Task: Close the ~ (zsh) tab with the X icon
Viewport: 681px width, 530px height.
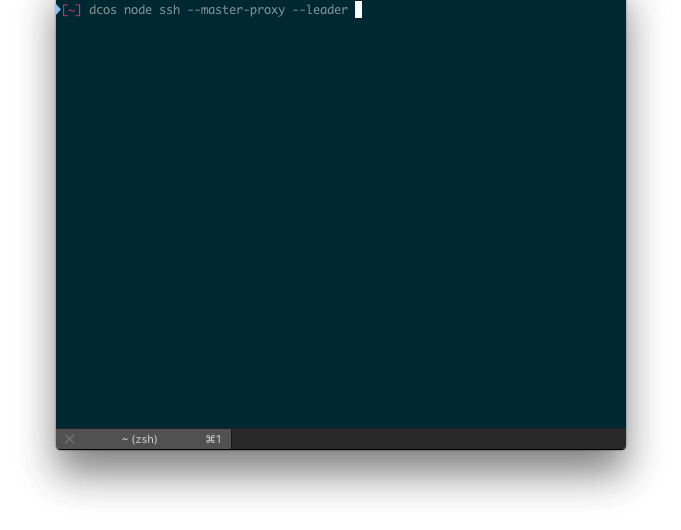Action: [x=69, y=439]
